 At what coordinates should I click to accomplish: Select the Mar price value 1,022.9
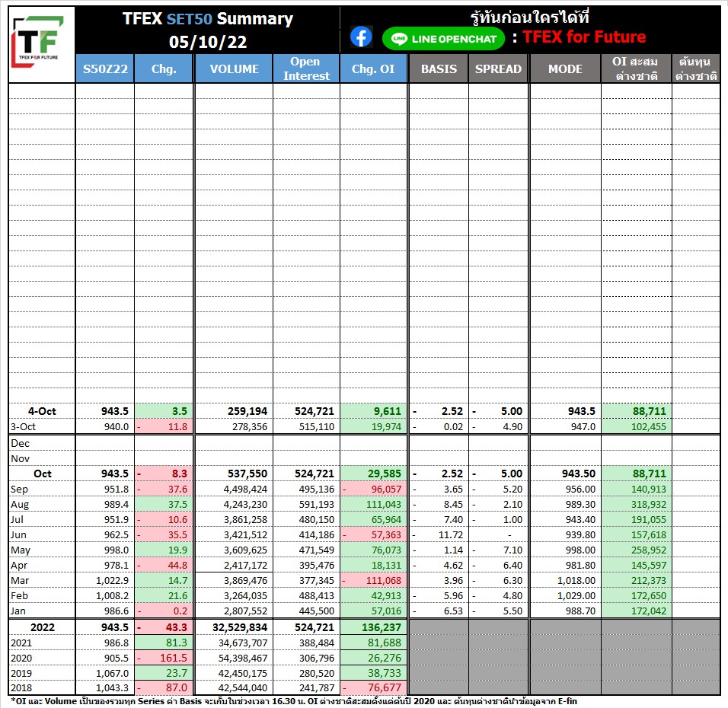tap(113, 580)
